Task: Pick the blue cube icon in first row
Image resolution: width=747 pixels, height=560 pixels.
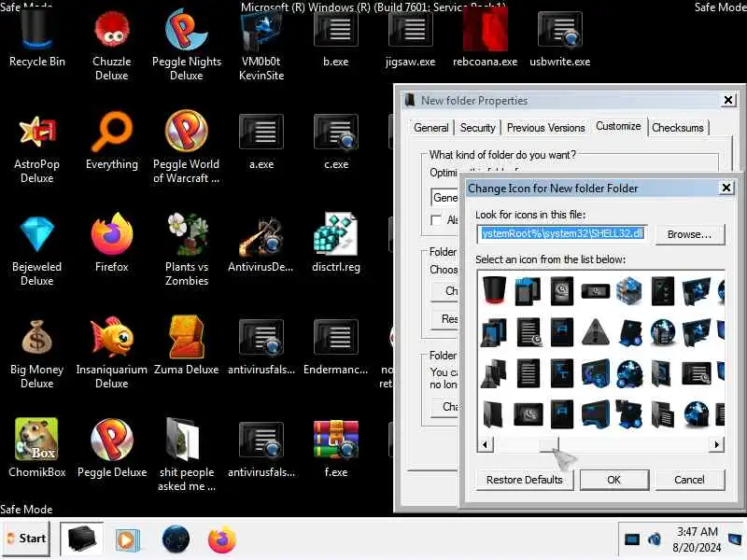Action: (x=628, y=290)
